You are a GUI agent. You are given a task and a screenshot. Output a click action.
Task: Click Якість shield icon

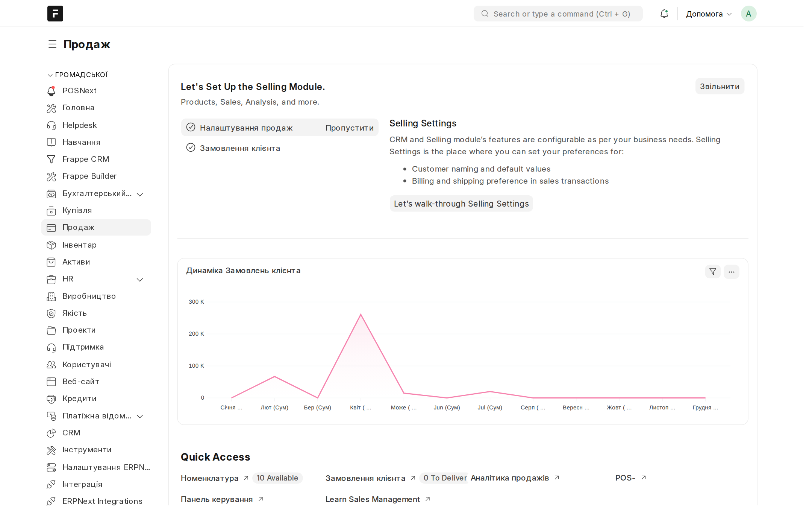pyautogui.click(x=52, y=313)
